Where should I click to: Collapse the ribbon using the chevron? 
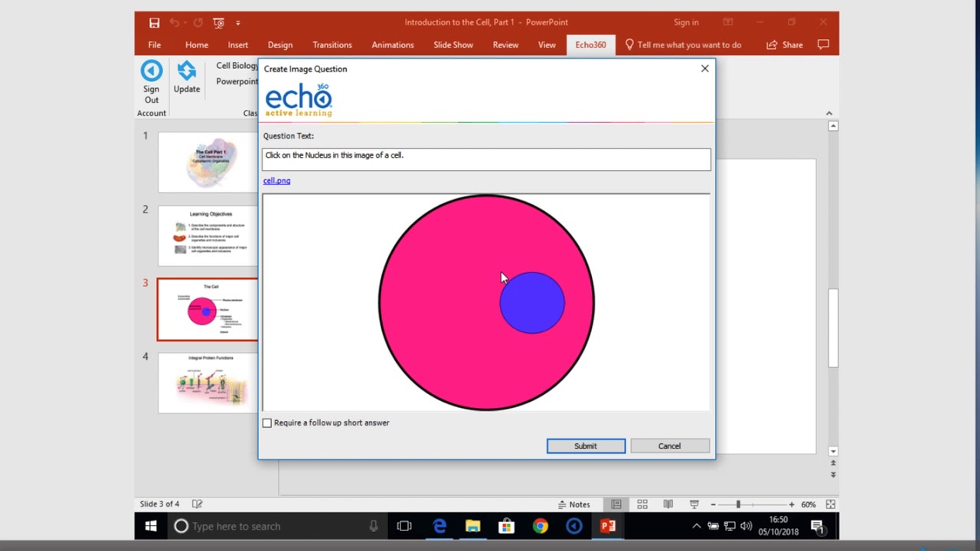pyautogui.click(x=828, y=113)
